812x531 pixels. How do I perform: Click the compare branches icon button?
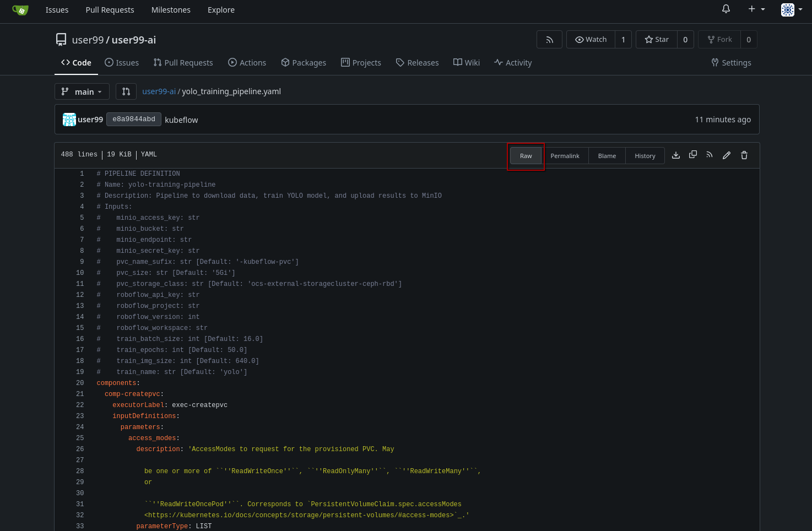coord(126,91)
